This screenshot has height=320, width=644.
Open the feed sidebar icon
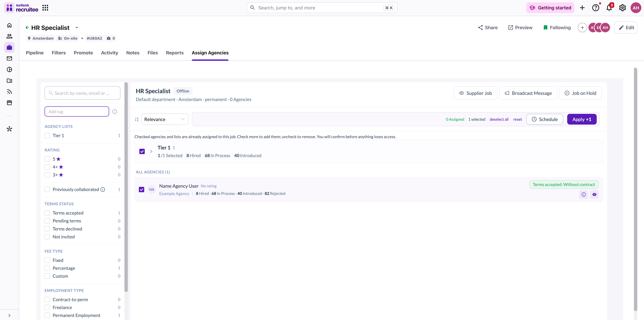tap(9, 92)
